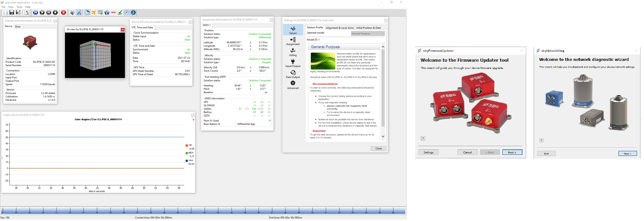Click the open file folder icon
Image resolution: width=644 pixels, height=221 pixels.
(x=5, y=12)
